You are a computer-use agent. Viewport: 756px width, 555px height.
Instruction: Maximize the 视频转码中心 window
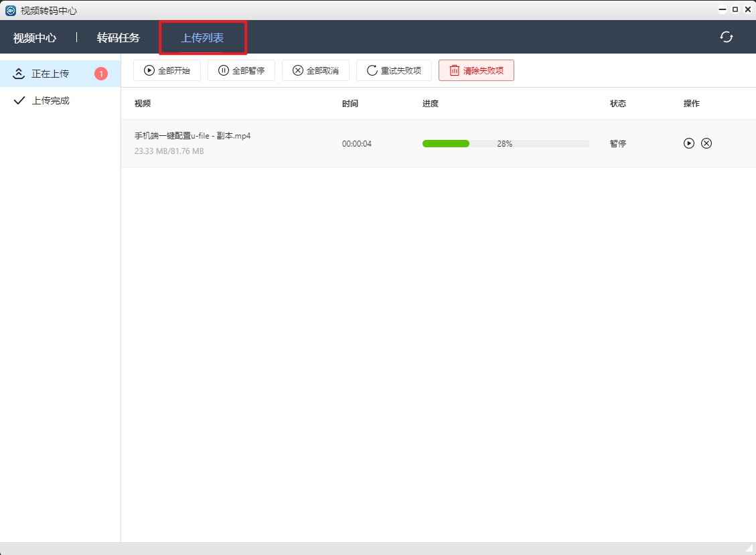(x=735, y=9)
